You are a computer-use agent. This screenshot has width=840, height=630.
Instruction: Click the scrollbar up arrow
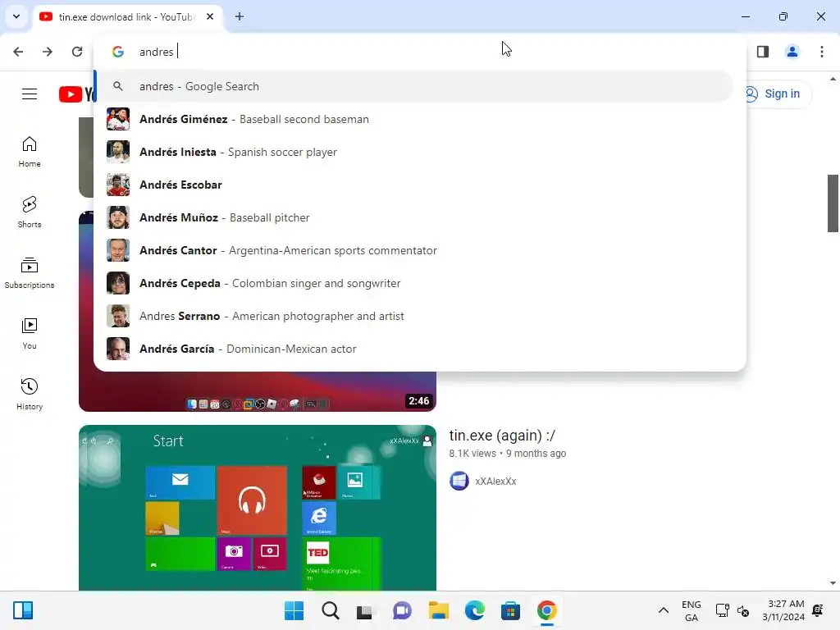click(833, 80)
